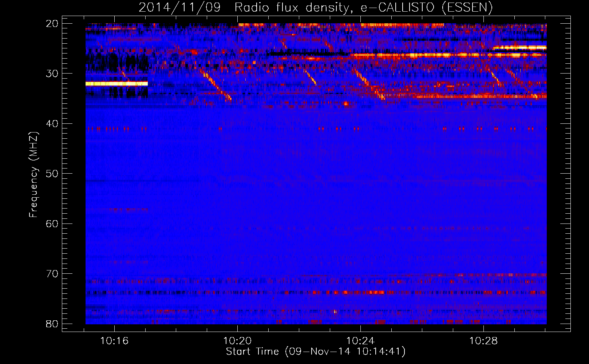Image resolution: width=589 pixels, height=364 pixels.
Task: Click the Frequency (MHZ) axis label
Action: (33, 175)
